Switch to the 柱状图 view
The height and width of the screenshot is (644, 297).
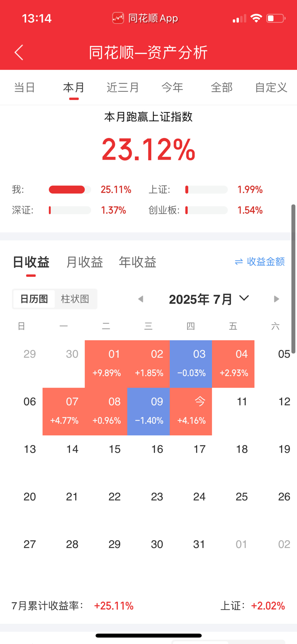coord(75,299)
